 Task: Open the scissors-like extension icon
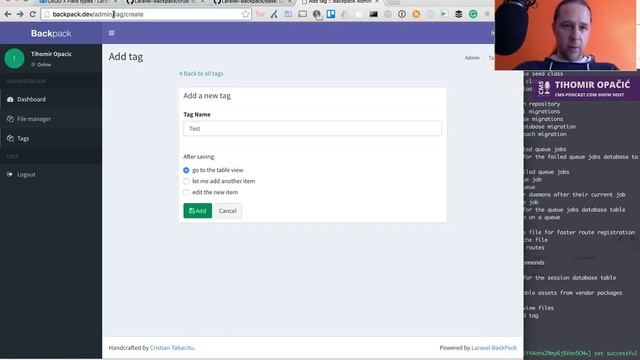point(274,14)
